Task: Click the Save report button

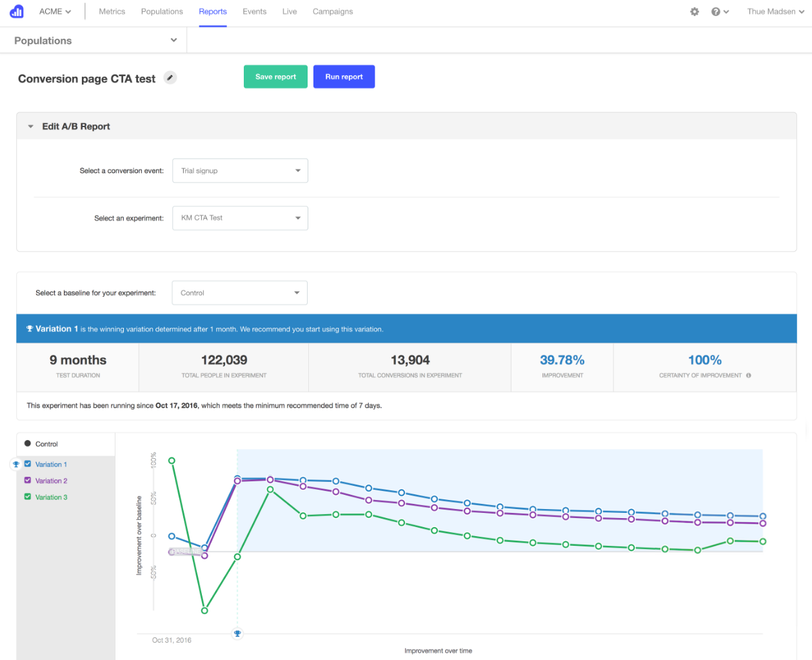Action: pos(275,76)
